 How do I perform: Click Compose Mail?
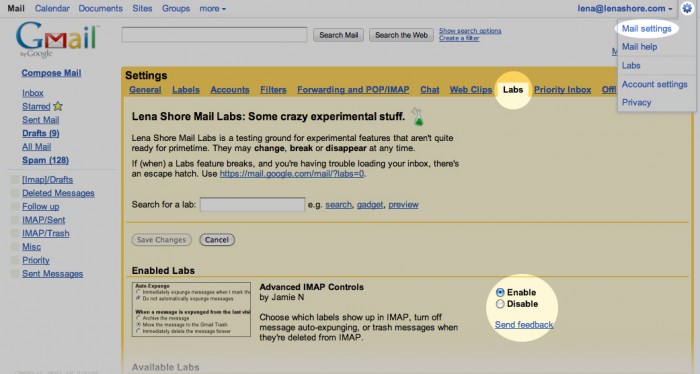point(51,73)
